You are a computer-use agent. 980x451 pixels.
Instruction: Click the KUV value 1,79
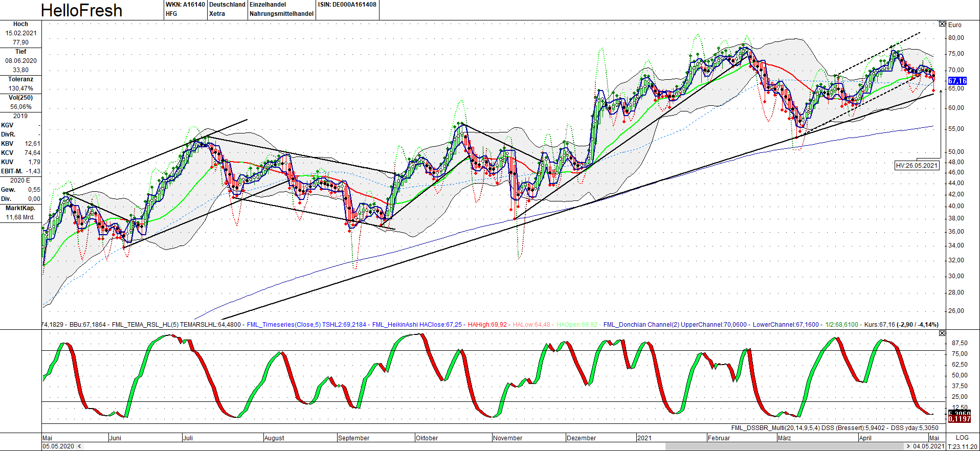pos(34,162)
